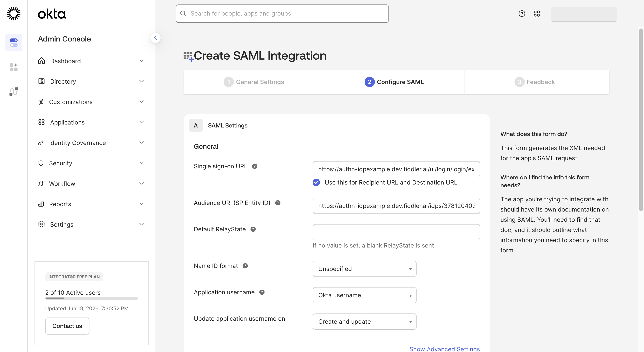The image size is (644, 352).
Task: Click the Default RelayState help icon
Action: click(x=253, y=229)
